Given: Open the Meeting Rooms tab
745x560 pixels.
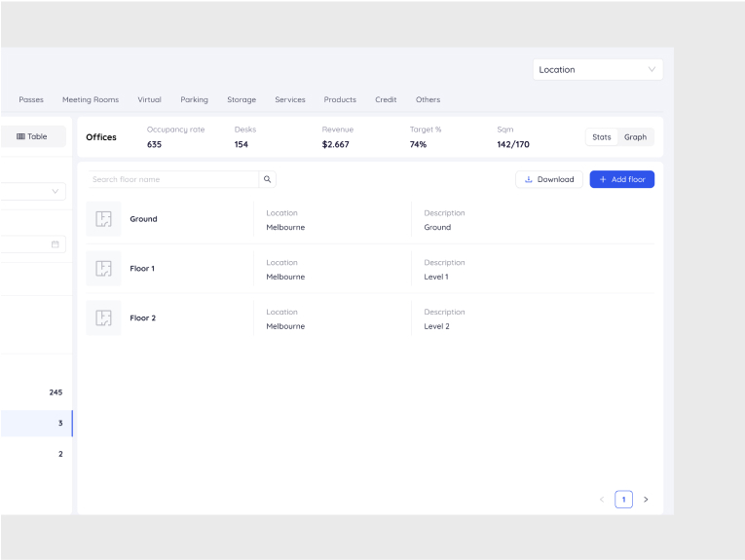Looking at the screenshot, I should (91, 99).
